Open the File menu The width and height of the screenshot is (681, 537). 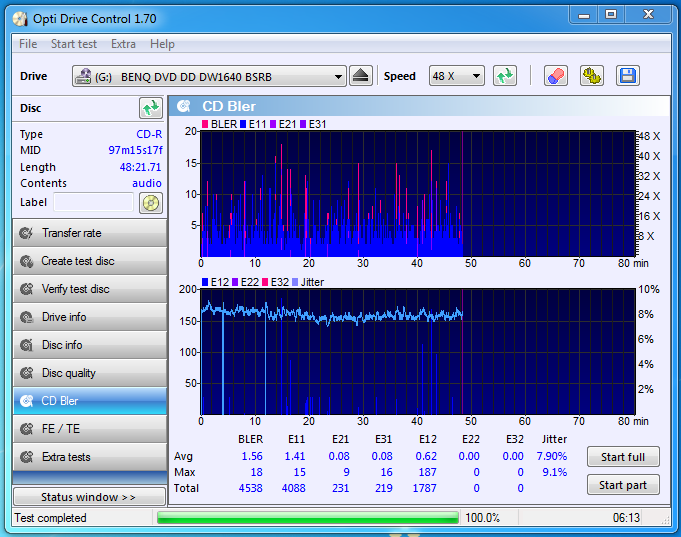[28, 44]
